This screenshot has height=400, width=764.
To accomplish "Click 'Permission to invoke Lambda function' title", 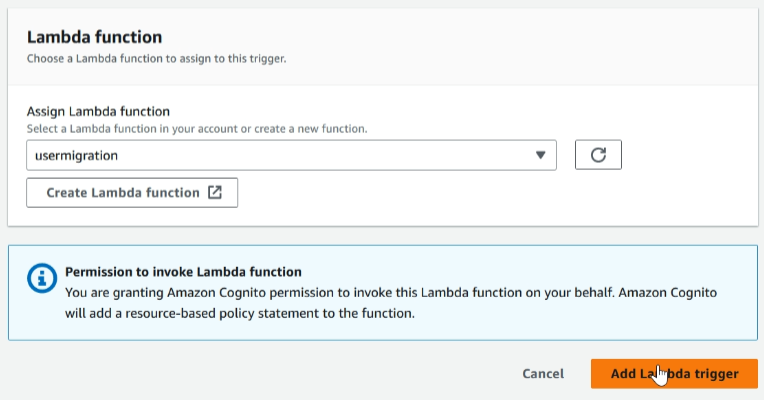I will pos(183,272).
